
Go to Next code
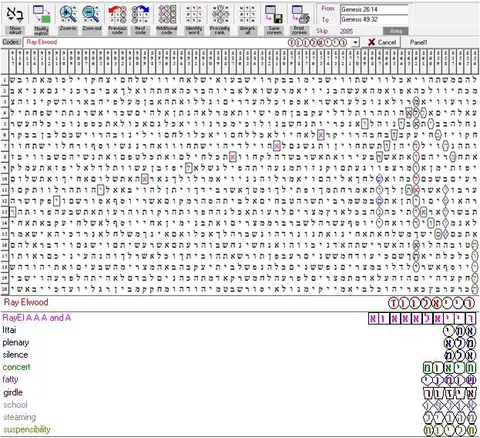coord(140,19)
